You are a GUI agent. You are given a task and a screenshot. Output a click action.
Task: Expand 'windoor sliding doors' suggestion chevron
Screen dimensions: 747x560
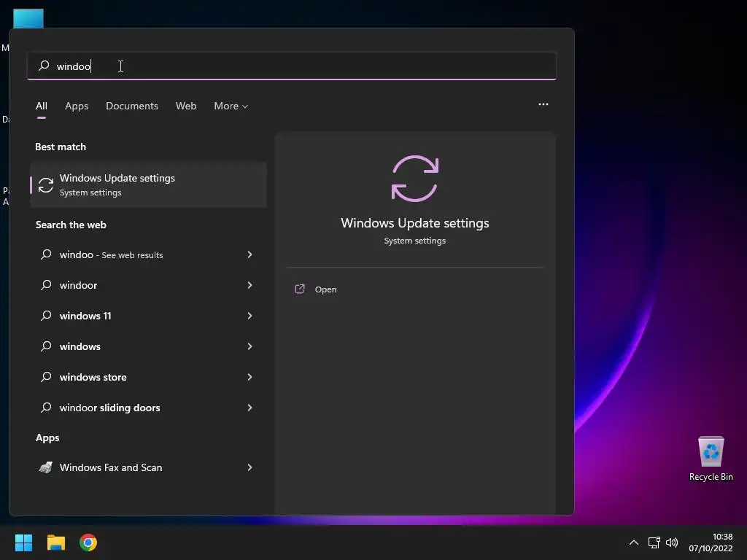(249, 408)
